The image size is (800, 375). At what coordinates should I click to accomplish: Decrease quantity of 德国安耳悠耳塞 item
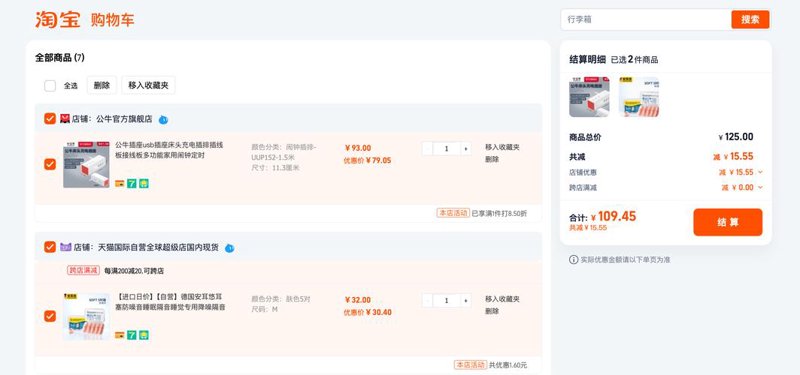click(x=428, y=301)
